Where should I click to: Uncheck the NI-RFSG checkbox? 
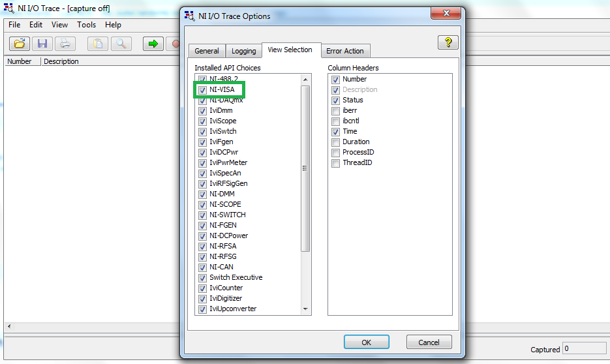click(202, 257)
